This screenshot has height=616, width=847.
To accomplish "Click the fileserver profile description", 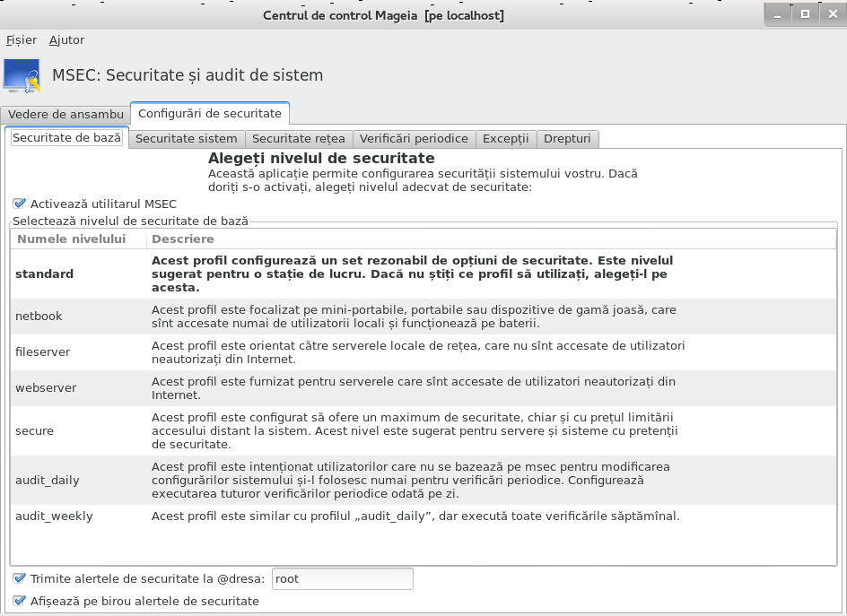I will (x=418, y=352).
